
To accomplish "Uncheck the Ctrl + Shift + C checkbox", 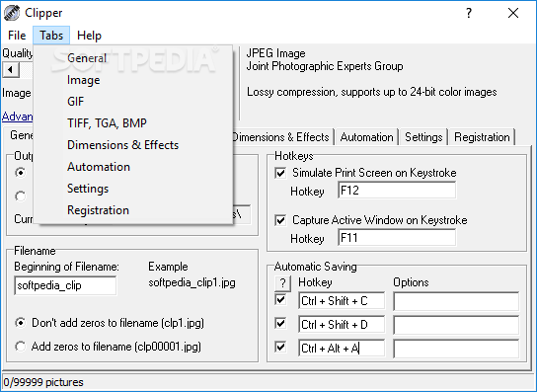I will tap(280, 300).
